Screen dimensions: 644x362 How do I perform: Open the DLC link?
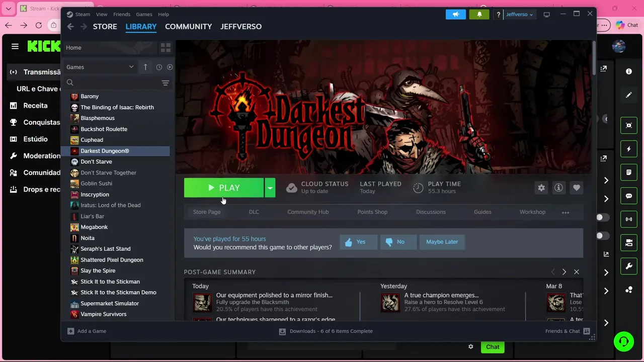point(254,212)
